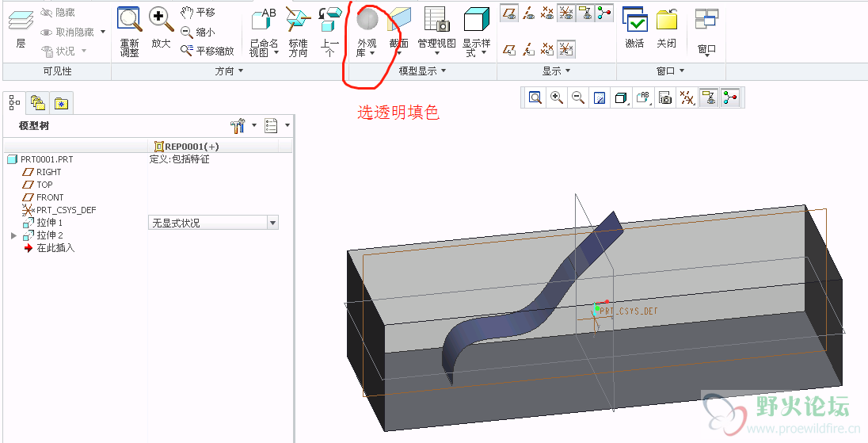Activate the 平移缩放 pan-zoom tool
Image resolution: width=868 pixels, height=443 pixels.
207,51
